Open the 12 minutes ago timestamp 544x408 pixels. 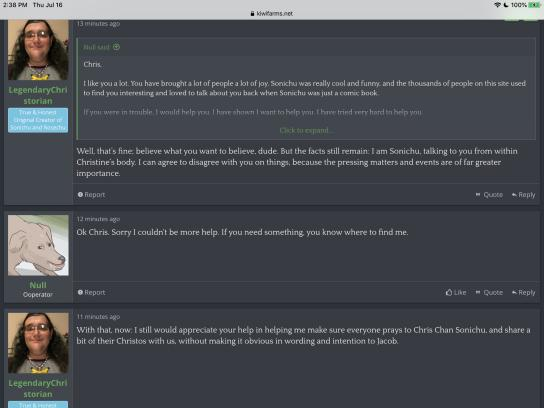click(98, 219)
